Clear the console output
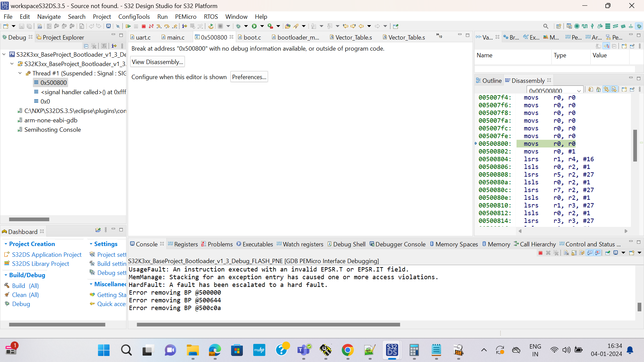Viewport: 644px width, 362px height. click(566, 253)
